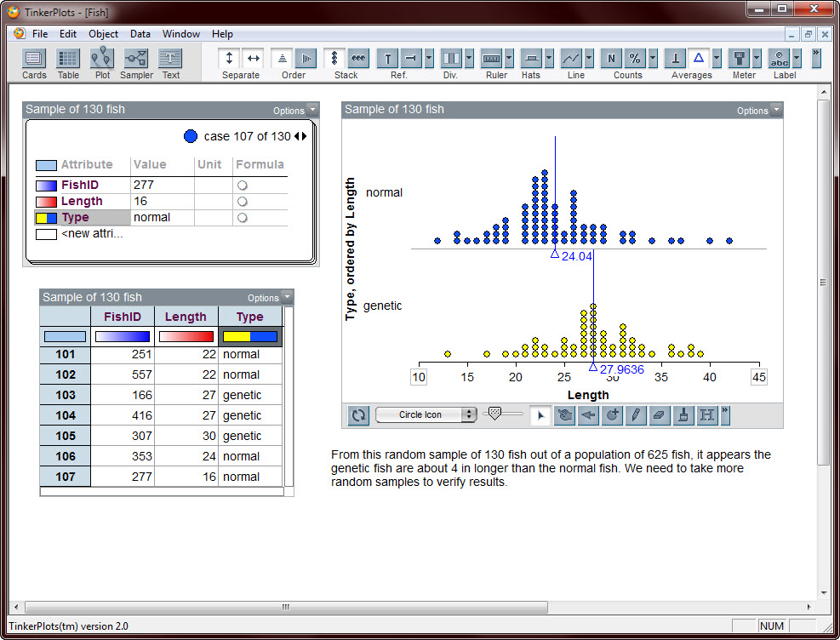
Task: Select the pencil drawing tool in plot
Action: [636, 415]
